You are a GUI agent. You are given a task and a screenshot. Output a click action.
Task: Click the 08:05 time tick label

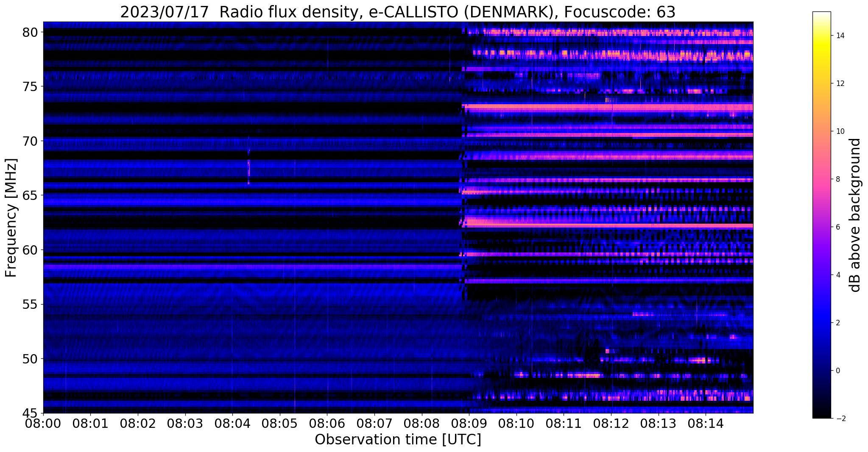click(x=280, y=423)
